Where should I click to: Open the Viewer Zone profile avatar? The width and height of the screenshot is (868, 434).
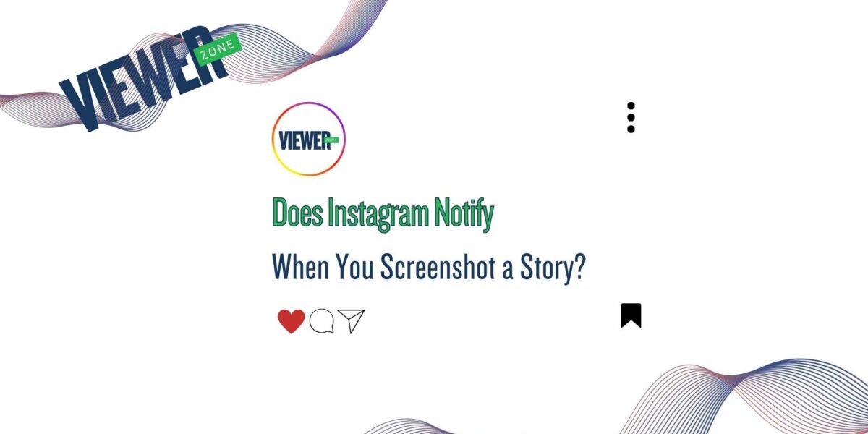(x=309, y=139)
